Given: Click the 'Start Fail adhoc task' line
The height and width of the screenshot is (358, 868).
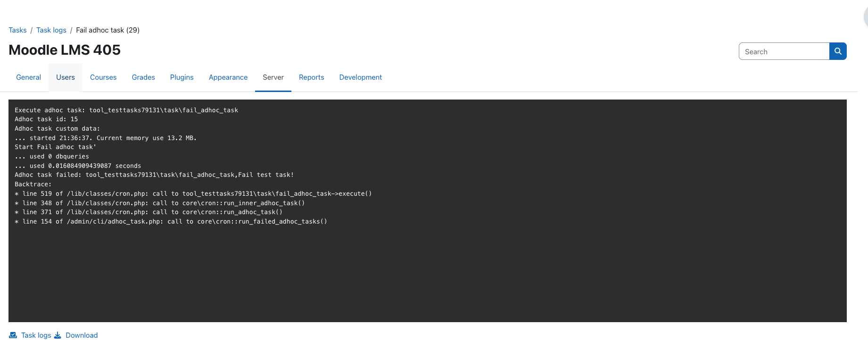Looking at the screenshot, I should (55, 147).
